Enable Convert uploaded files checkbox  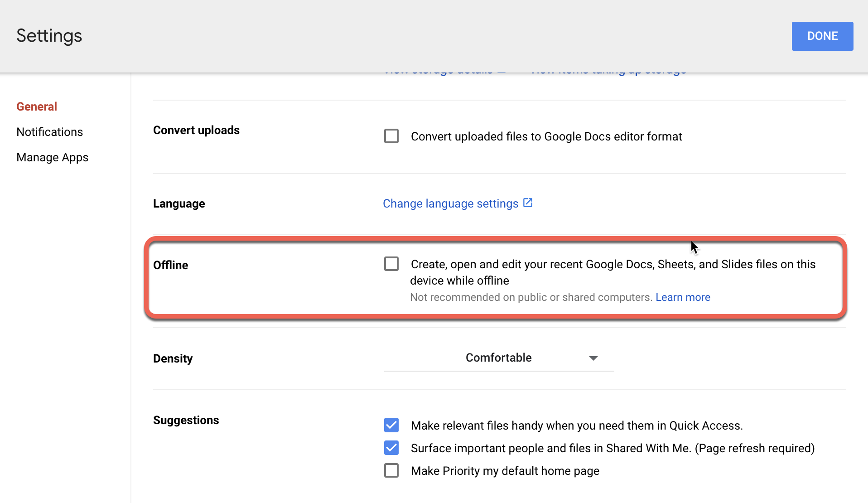click(x=391, y=136)
